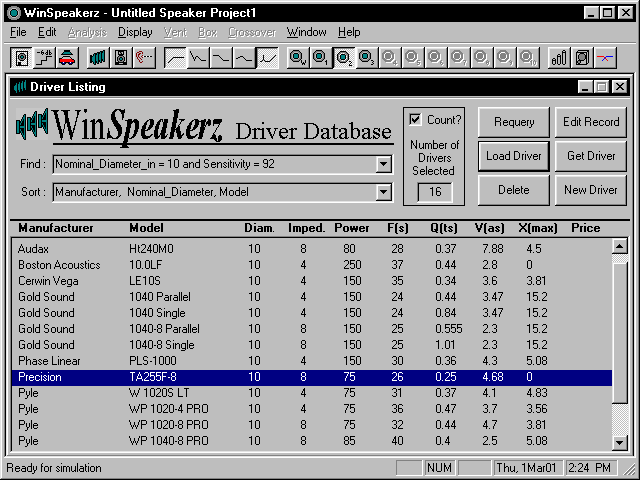Click the Sort order text field
The height and width of the screenshot is (480, 640).
click(215, 192)
